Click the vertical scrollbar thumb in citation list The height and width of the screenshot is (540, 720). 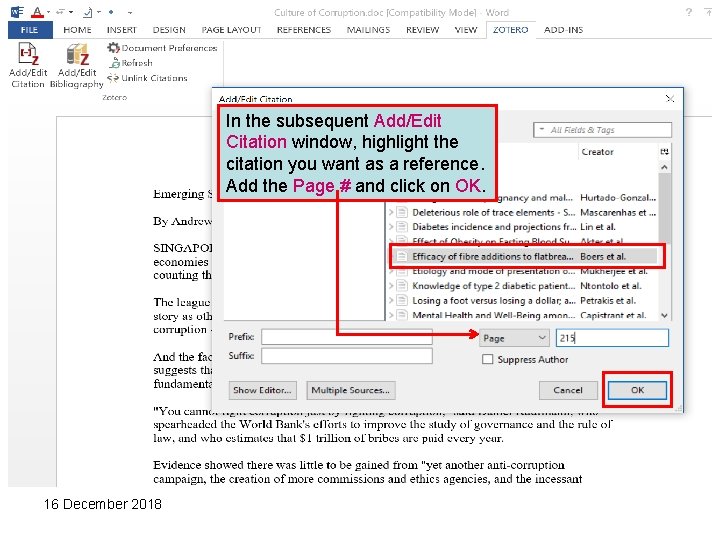click(664, 207)
